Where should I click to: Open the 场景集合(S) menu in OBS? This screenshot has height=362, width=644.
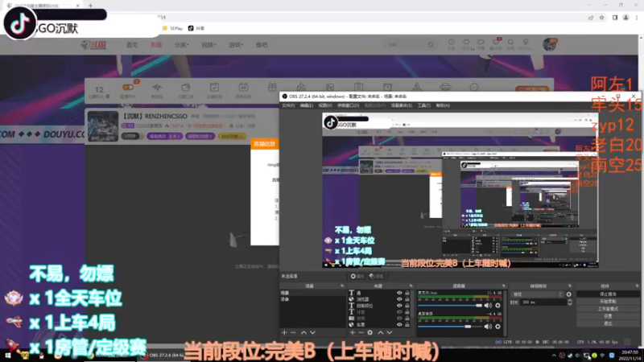coord(401,105)
